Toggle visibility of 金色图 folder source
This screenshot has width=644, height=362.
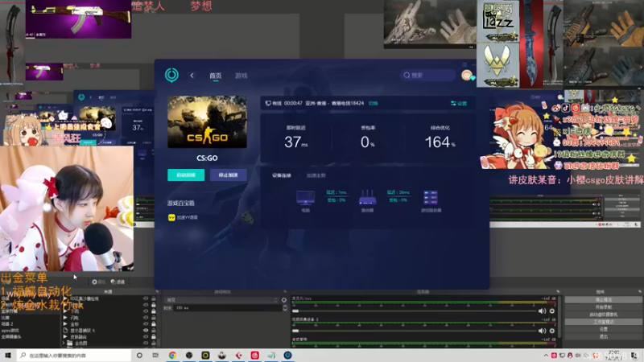(146, 343)
